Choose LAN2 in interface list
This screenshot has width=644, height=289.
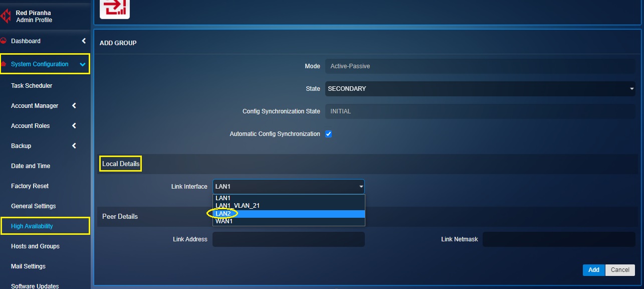point(289,214)
